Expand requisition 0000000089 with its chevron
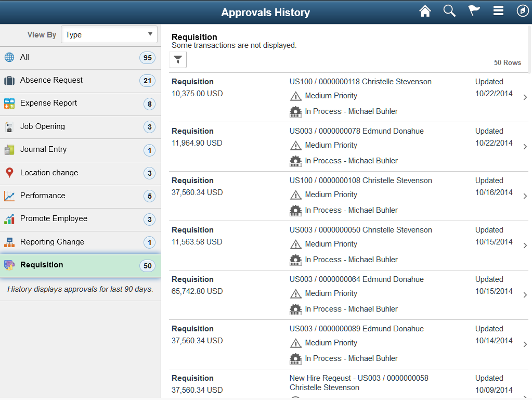The image size is (532, 400). (525, 345)
